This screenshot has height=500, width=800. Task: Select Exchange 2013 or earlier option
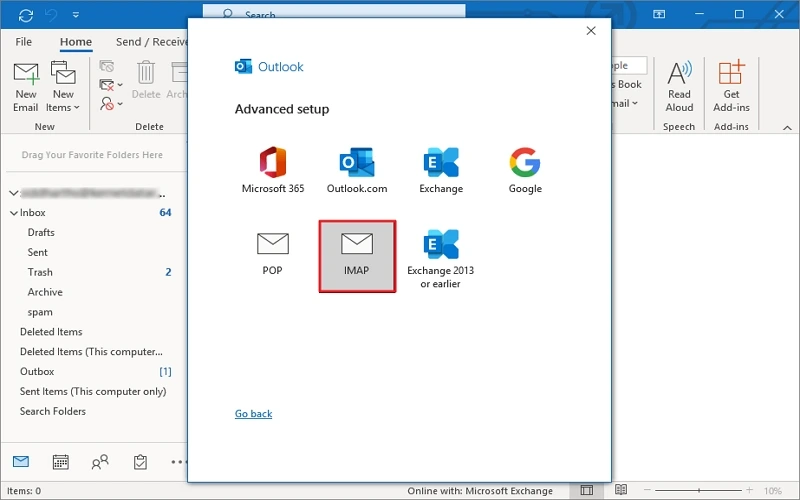coord(440,259)
